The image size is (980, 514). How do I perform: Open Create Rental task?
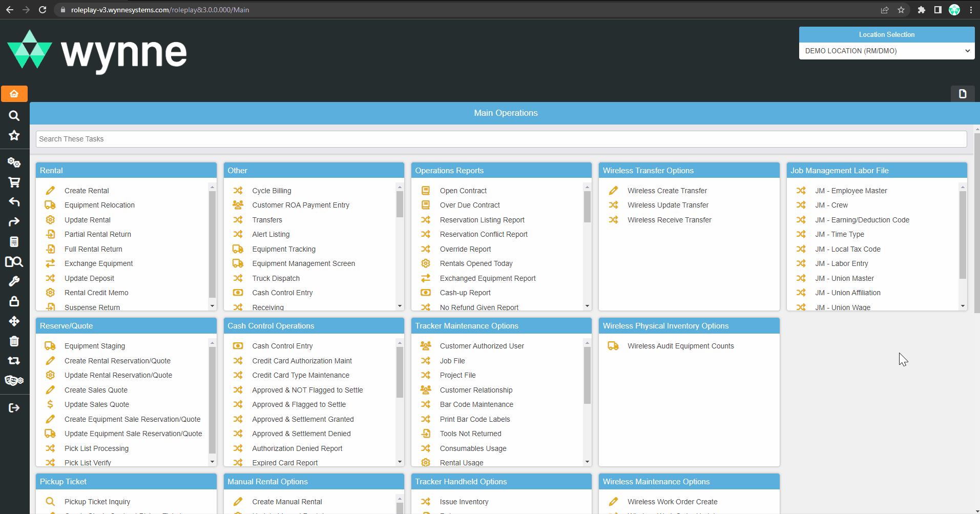pyautogui.click(x=87, y=191)
